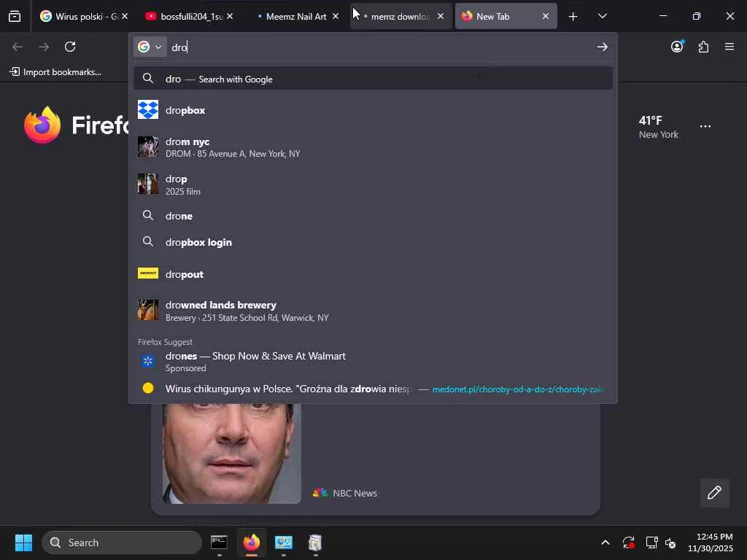The height and width of the screenshot is (560, 747).
Task: Click the pencil customize new tab button
Action: point(714,492)
